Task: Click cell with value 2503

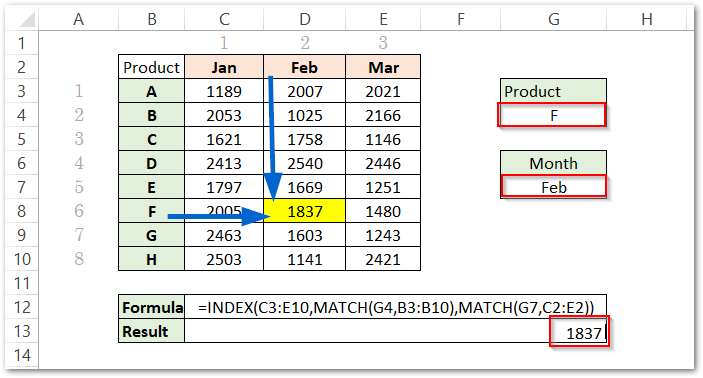Action: 224,259
